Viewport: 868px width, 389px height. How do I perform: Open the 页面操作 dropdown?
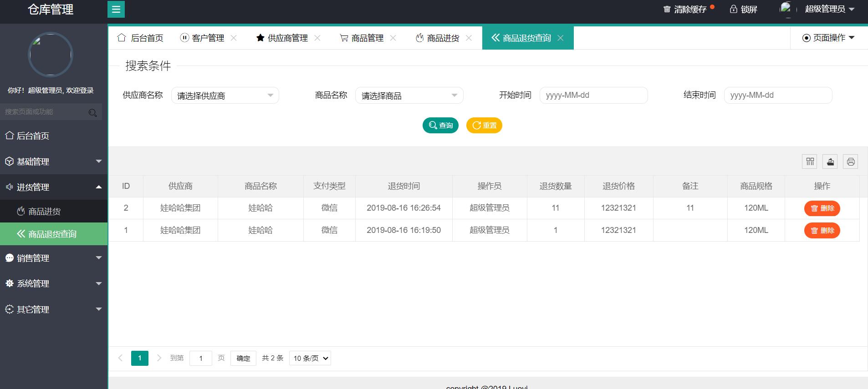(828, 38)
